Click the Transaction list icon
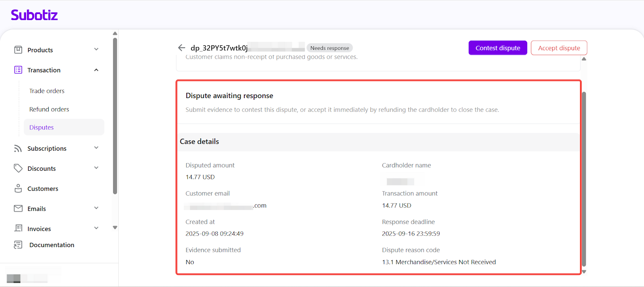Screen dimensions: 644x287 point(18,70)
